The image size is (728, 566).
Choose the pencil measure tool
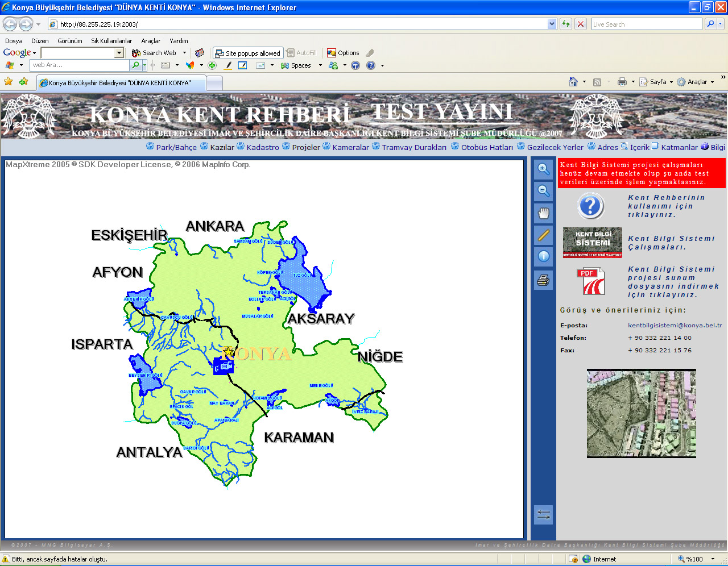pos(544,235)
